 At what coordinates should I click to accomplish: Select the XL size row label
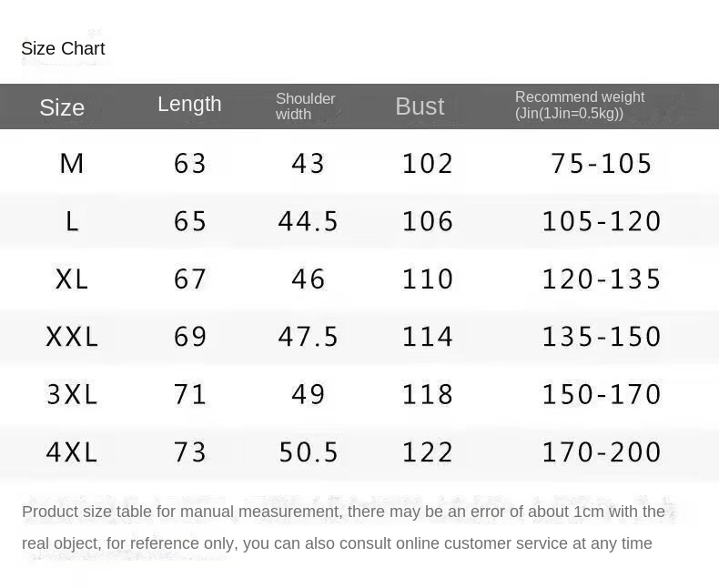click(72, 279)
